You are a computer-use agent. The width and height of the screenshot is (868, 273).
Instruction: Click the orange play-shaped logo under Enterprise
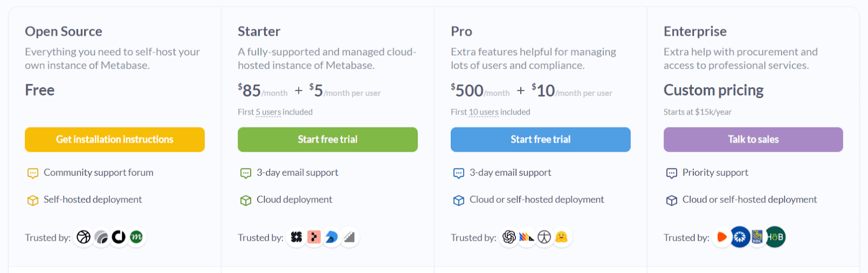coord(722,237)
